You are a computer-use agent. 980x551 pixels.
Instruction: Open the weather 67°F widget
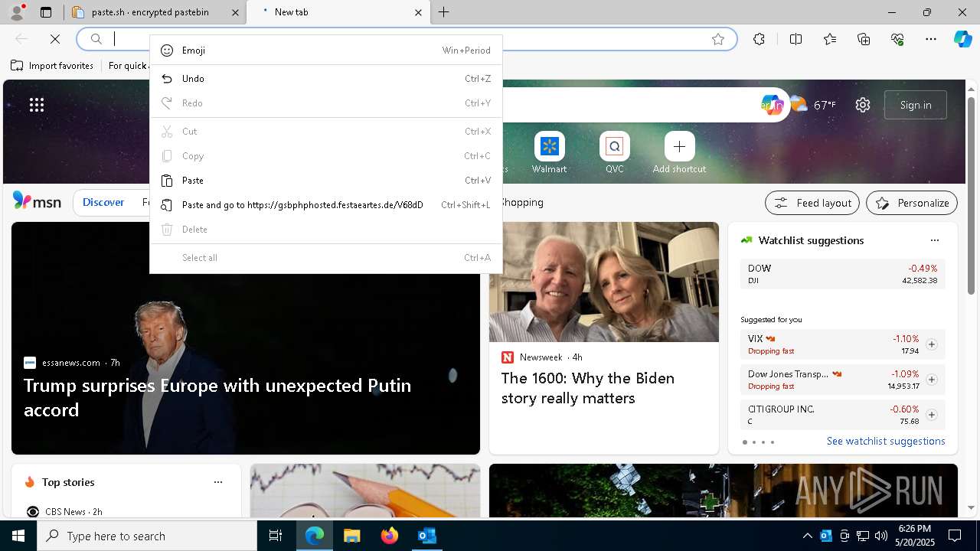pyautogui.click(x=814, y=105)
